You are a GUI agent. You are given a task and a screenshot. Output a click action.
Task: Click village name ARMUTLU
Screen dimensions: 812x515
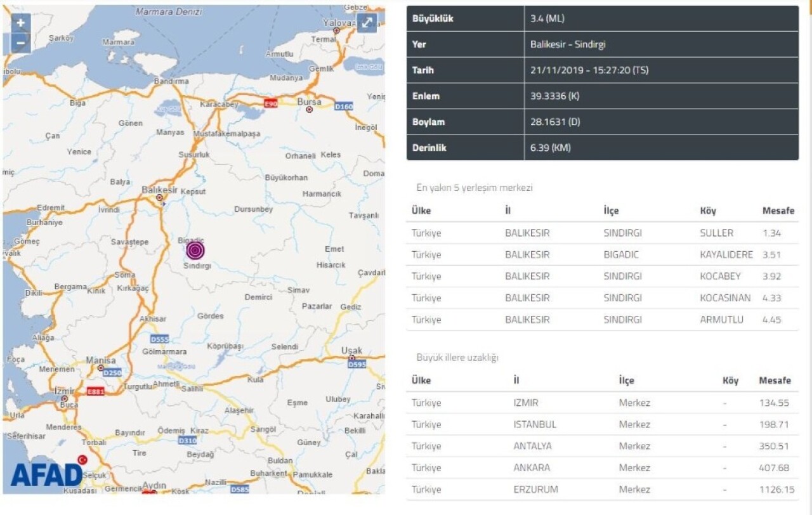pyautogui.click(x=721, y=319)
